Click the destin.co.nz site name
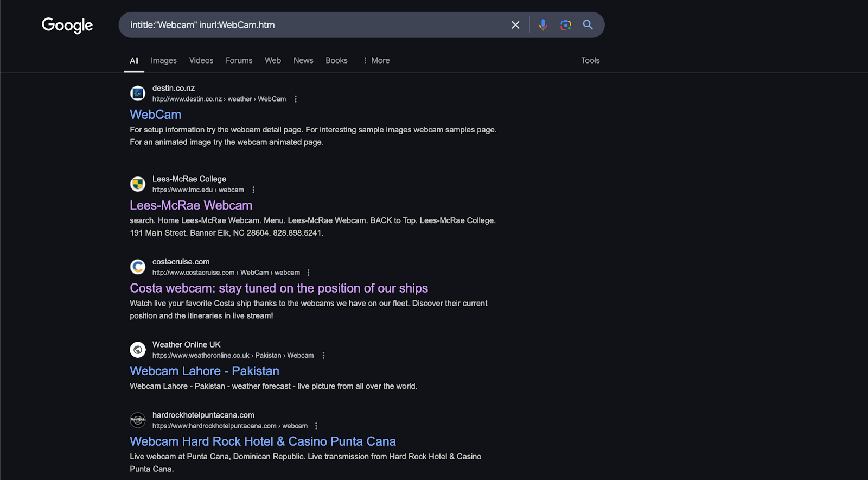The width and height of the screenshot is (868, 480). tap(174, 88)
